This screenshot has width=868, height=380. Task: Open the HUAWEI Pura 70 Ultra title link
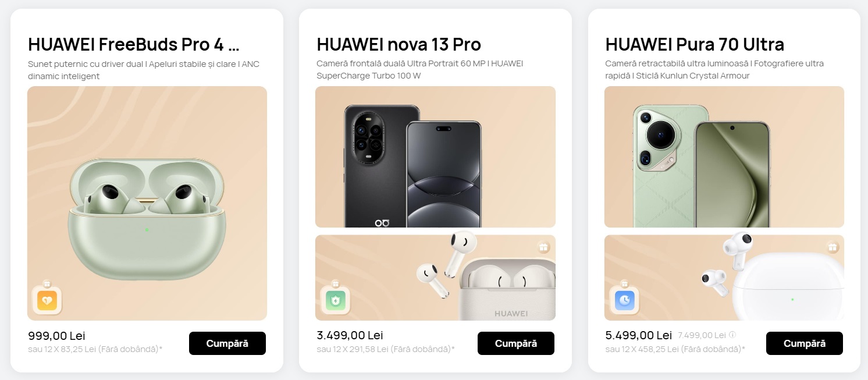tap(695, 44)
